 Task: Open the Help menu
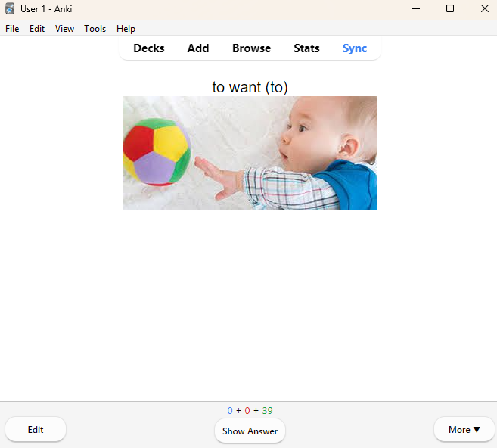(x=126, y=29)
